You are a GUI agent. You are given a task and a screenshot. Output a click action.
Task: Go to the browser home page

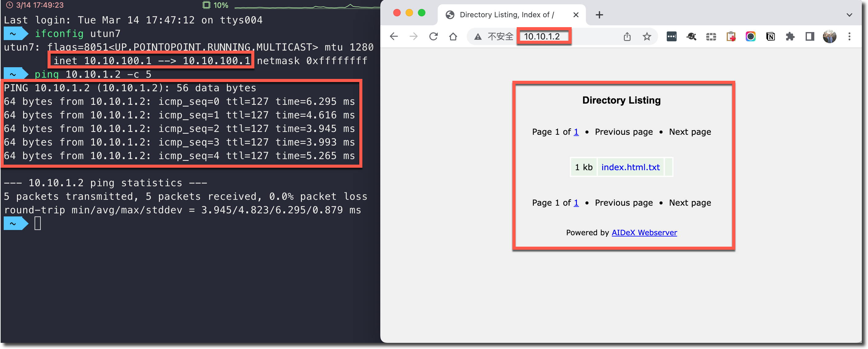(453, 36)
